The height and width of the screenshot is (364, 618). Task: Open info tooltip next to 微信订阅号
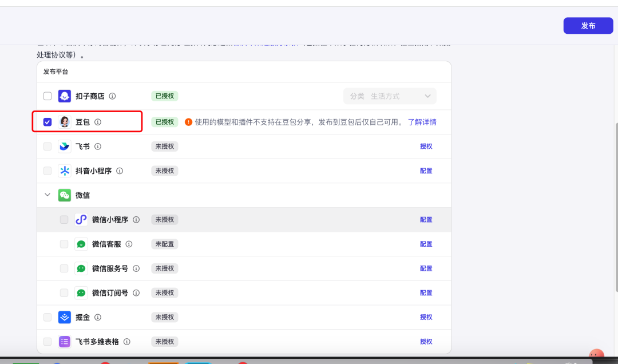(x=136, y=293)
